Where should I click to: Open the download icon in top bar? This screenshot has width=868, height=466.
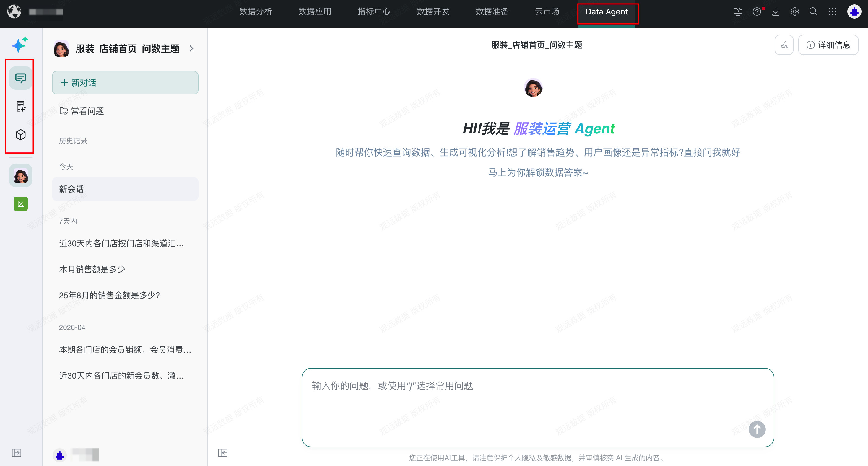[x=776, y=12]
